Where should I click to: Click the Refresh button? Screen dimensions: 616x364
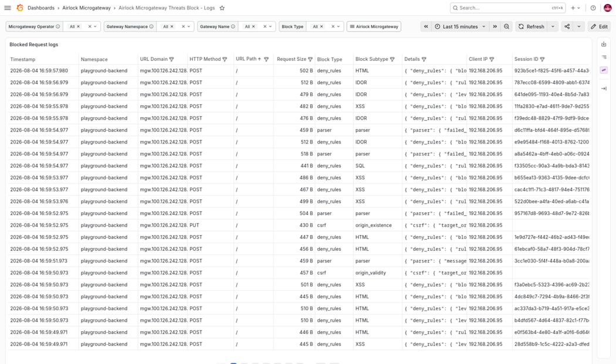point(531,27)
